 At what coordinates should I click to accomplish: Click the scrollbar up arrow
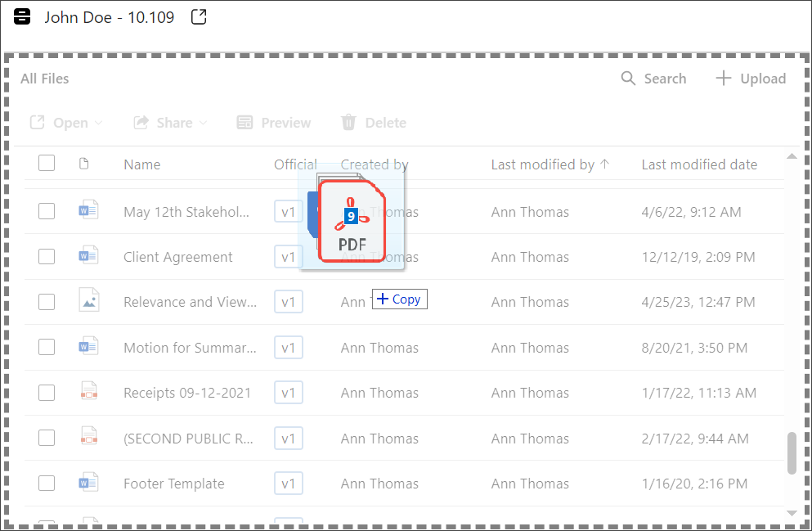pos(792,156)
